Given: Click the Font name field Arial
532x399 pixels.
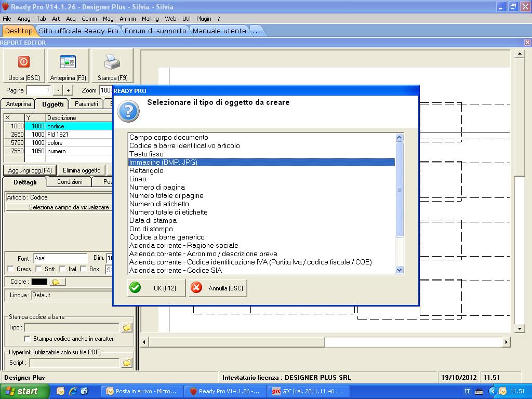Looking at the screenshot, I should click(x=60, y=258).
